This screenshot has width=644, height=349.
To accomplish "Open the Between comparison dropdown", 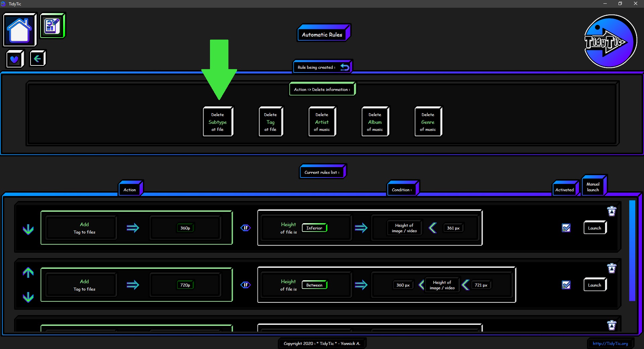I will (x=314, y=285).
